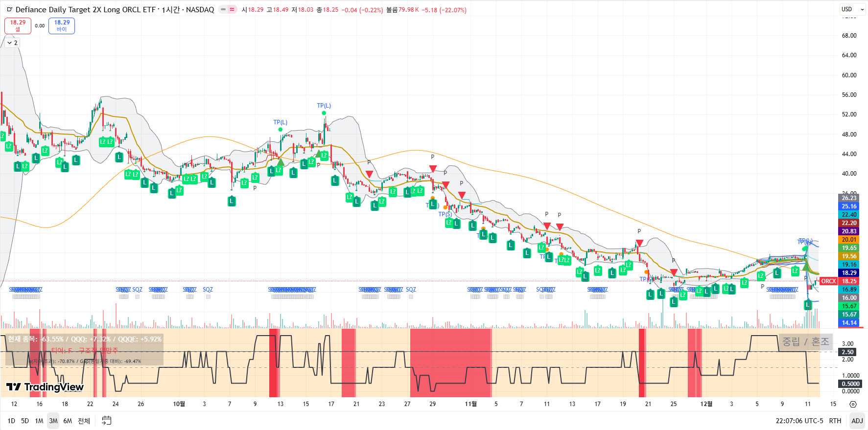Click the 중립 / 혼조 status label
This screenshot has width=868, height=430.
click(x=805, y=341)
